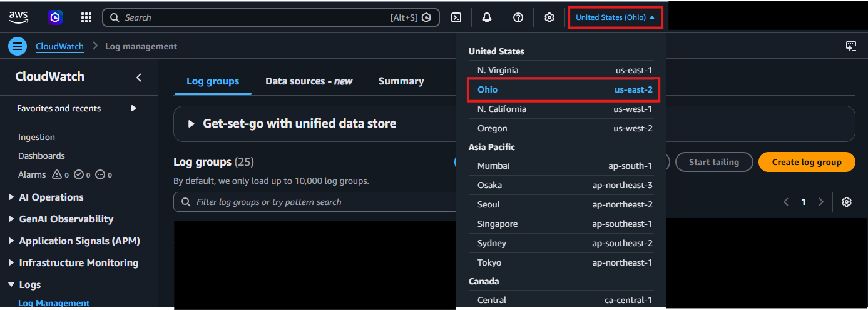Go to the next page of log groups

[821, 202]
